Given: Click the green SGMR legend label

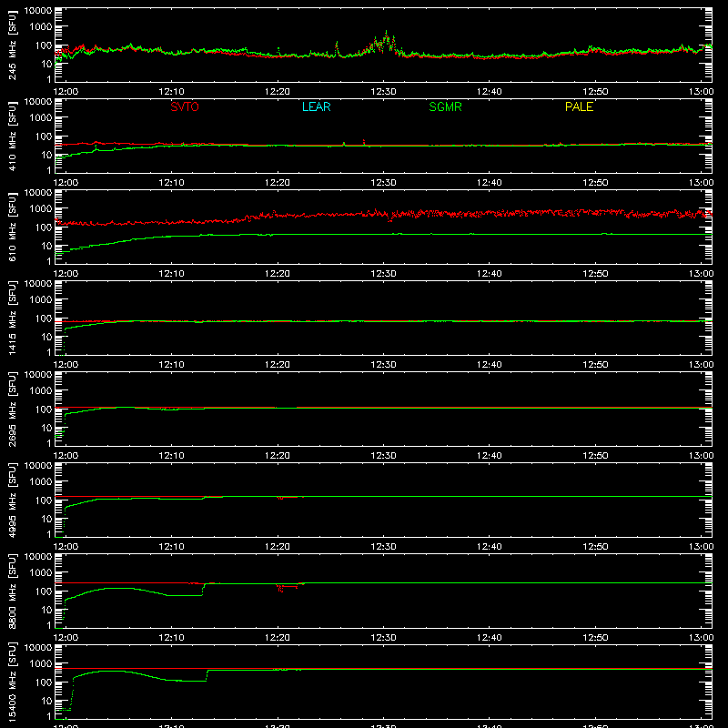Looking at the screenshot, I should [x=445, y=106].
